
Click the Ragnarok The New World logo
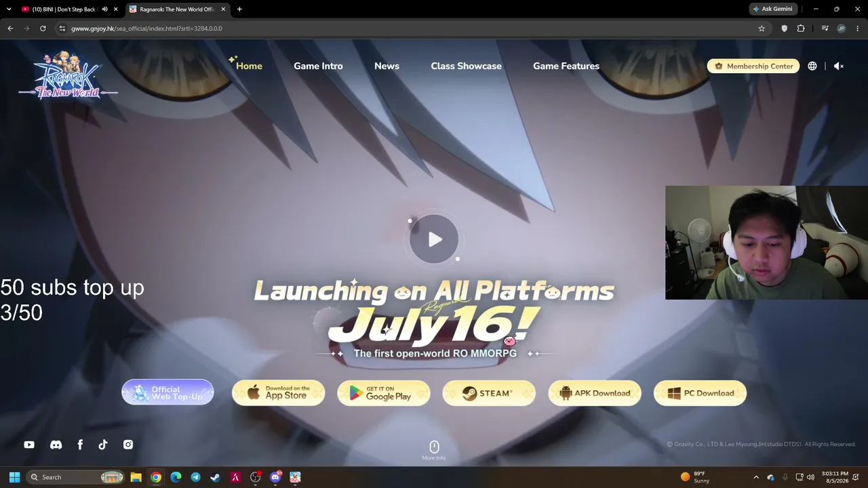coord(68,75)
